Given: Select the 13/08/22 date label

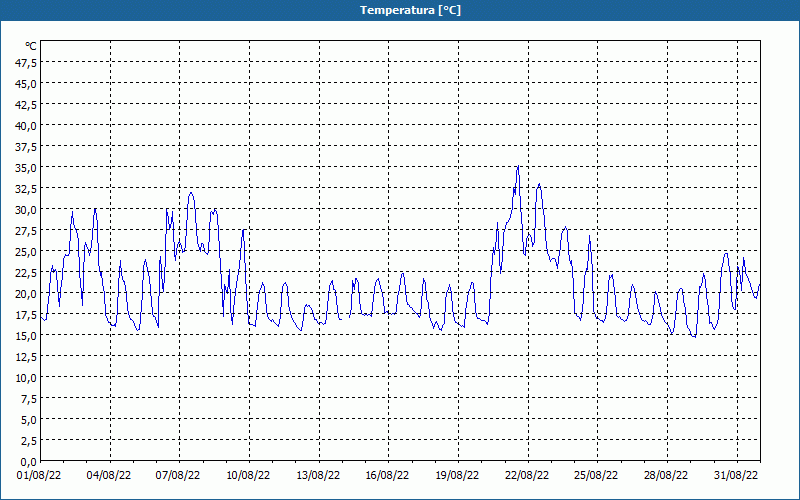Looking at the screenshot, I should coord(318,476).
